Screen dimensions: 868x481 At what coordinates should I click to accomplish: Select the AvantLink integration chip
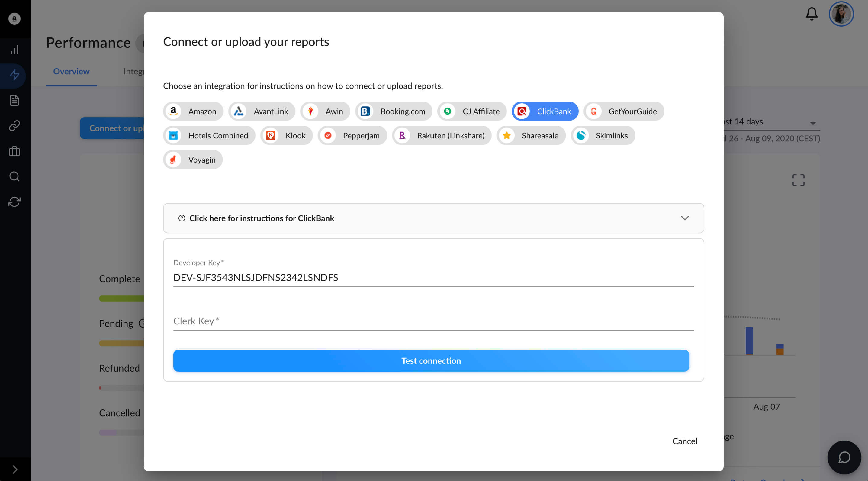[262, 111]
